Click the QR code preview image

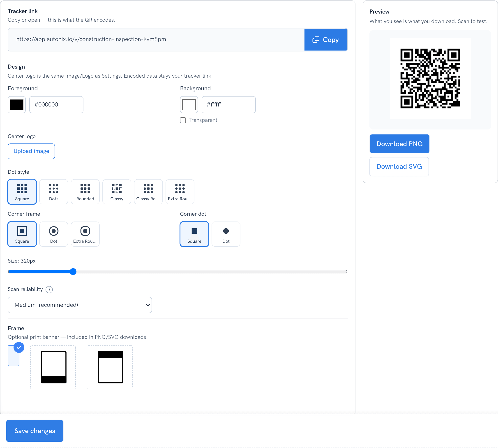click(430, 79)
